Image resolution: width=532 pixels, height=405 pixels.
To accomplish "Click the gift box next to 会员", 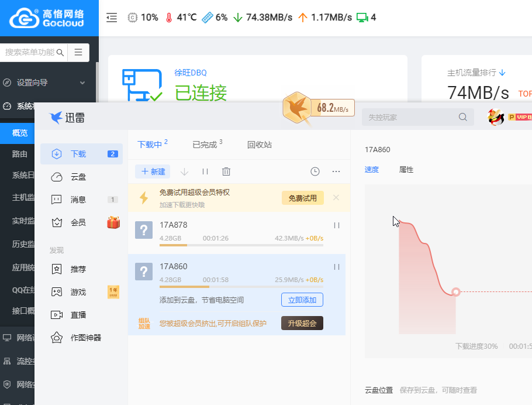I will (x=113, y=222).
